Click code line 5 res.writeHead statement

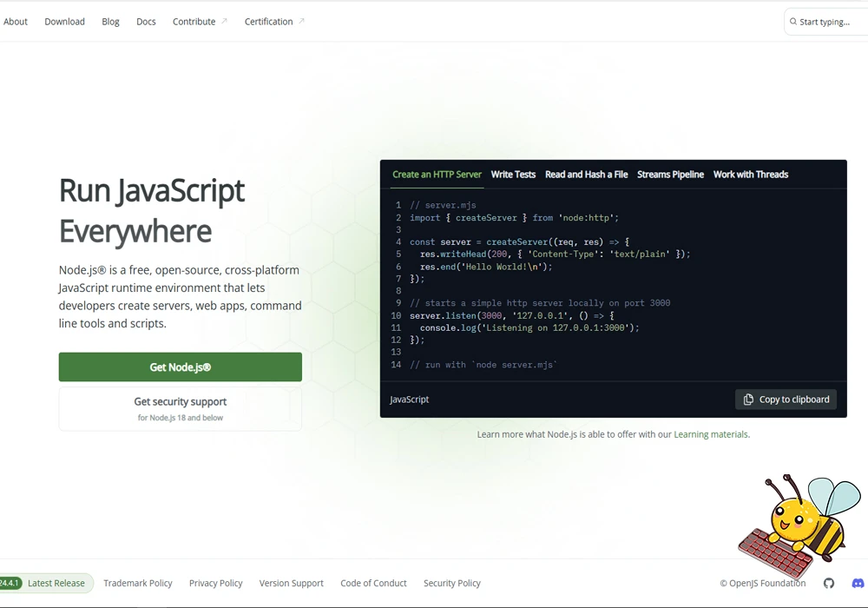click(x=556, y=254)
